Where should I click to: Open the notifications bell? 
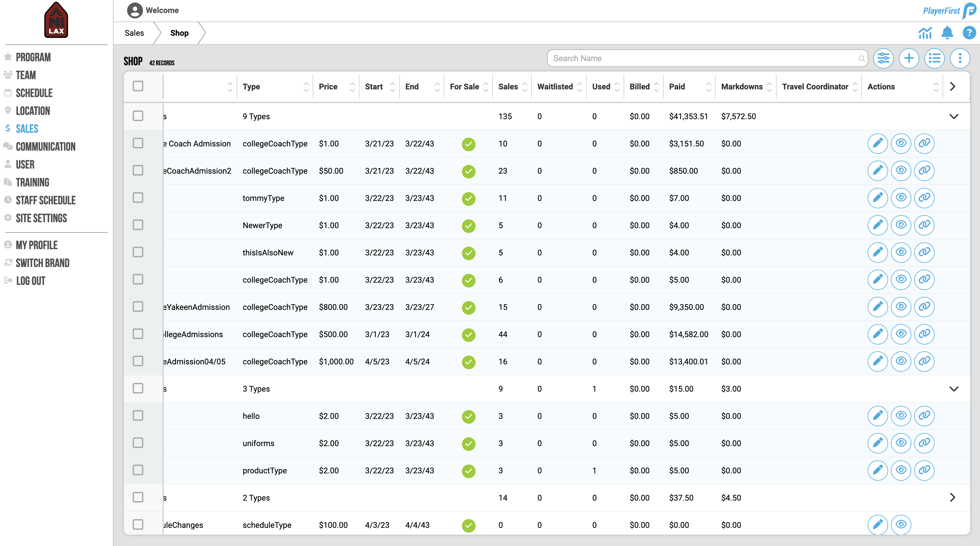click(x=947, y=33)
